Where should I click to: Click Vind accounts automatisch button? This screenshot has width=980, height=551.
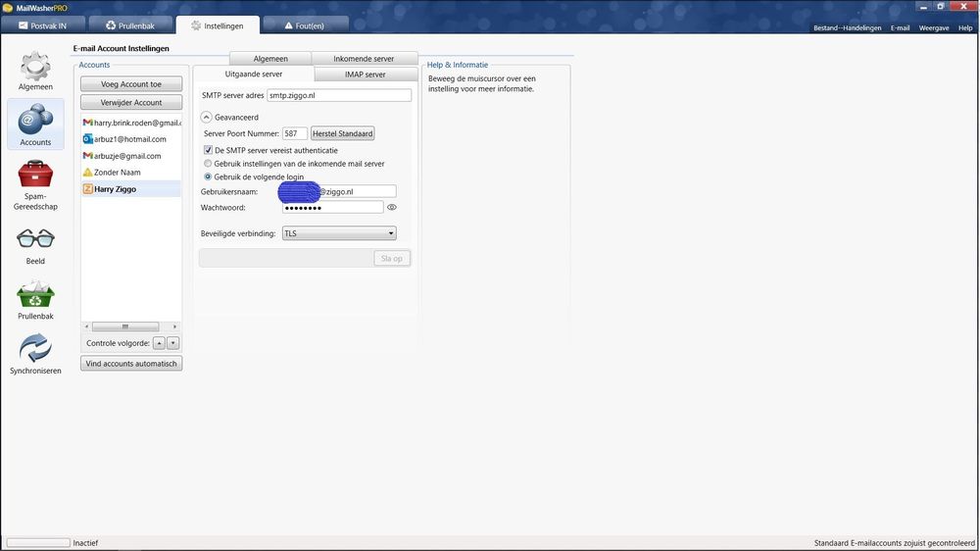131,364
